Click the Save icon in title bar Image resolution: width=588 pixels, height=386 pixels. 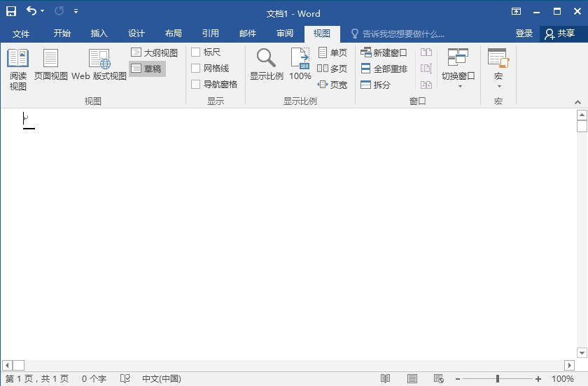click(x=11, y=12)
